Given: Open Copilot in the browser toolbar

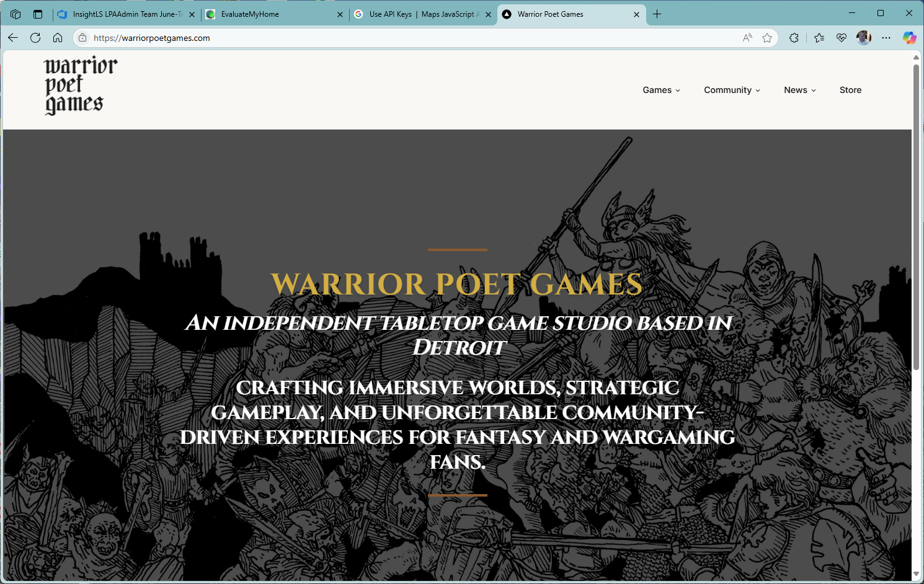Looking at the screenshot, I should click(x=909, y=38).
